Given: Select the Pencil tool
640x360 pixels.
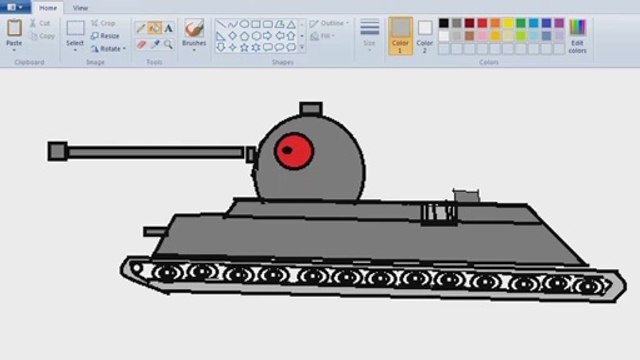Looking at the screenshot, I should (x=141, y=28).
